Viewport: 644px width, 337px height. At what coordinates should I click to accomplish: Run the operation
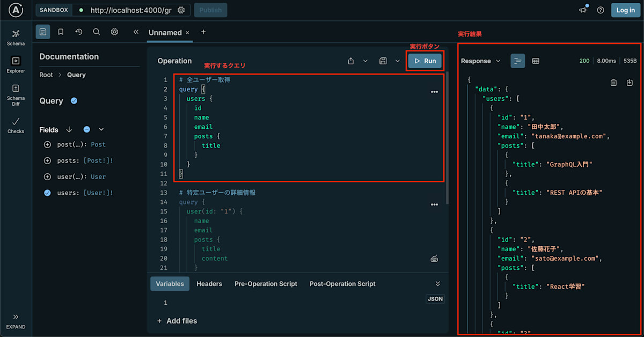click(425, 61)
